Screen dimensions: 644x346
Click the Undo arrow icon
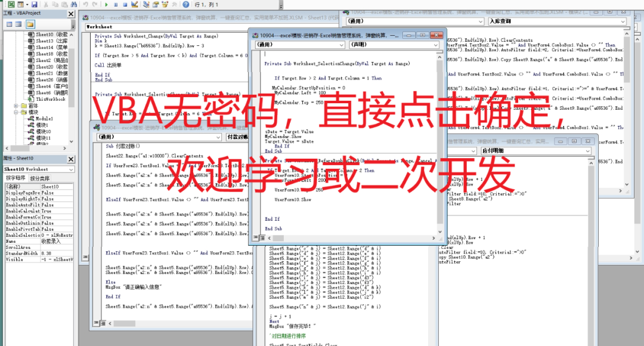85,5
